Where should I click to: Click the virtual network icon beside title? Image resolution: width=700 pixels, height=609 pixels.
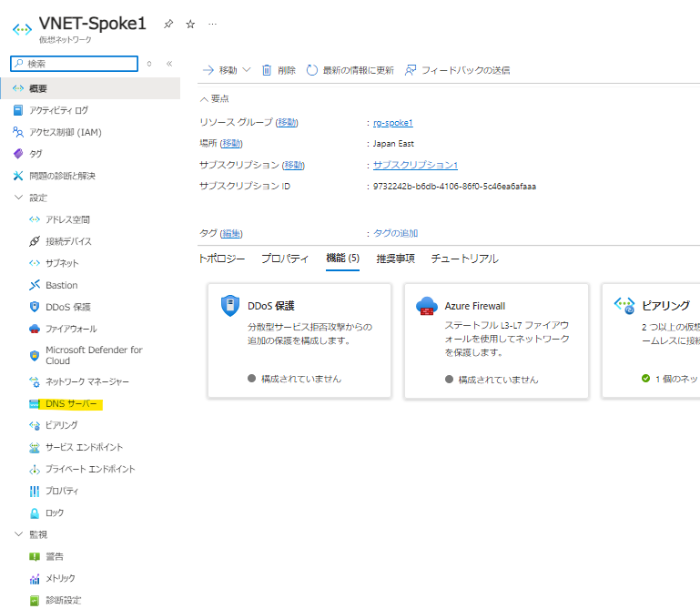click(23, 29)
